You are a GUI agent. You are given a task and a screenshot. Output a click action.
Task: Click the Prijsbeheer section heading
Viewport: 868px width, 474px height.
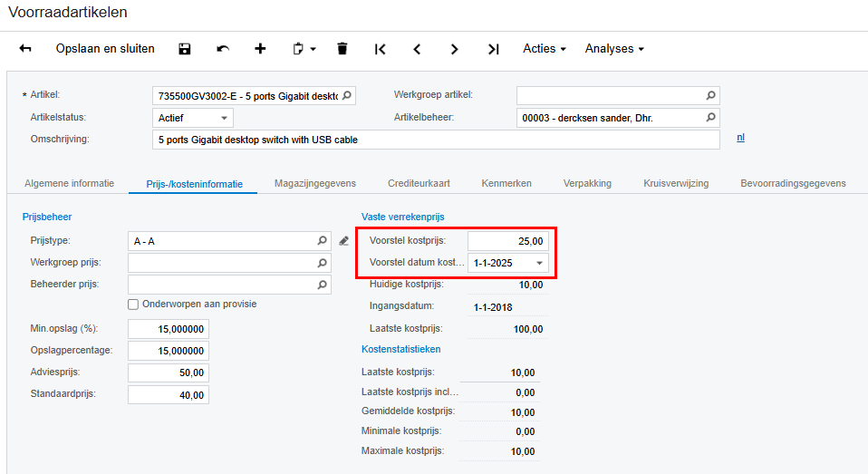click(x=47, y=217)
